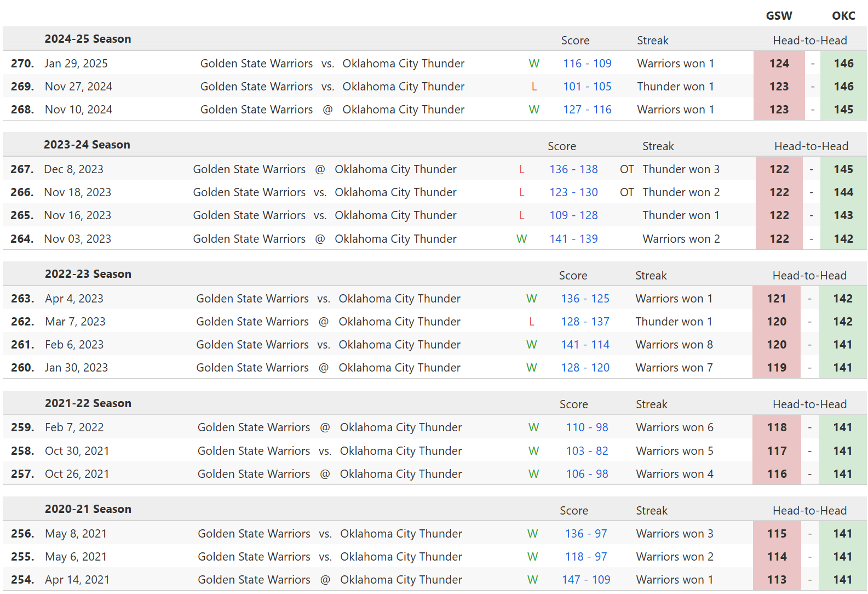The width and height of the screenshot is (868, 594).
Task: Click game number 263.
Action: point(22,299)
